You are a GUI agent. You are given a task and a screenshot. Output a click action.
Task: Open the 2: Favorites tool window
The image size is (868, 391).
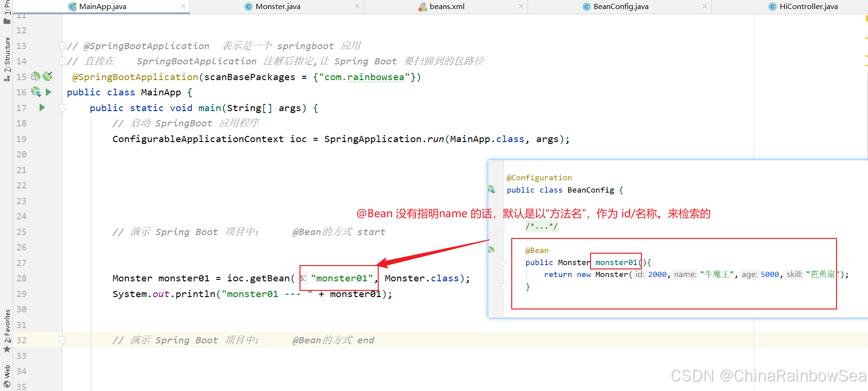coord(7,331)
